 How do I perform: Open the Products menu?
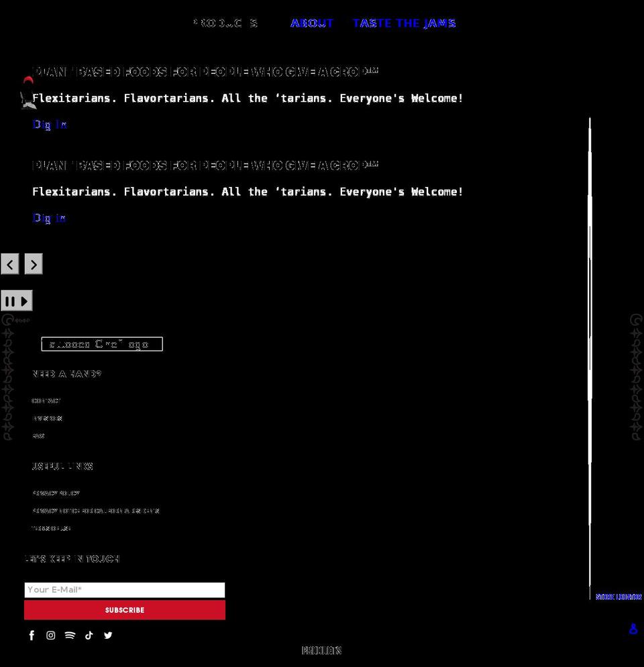[x=225, y=23]
